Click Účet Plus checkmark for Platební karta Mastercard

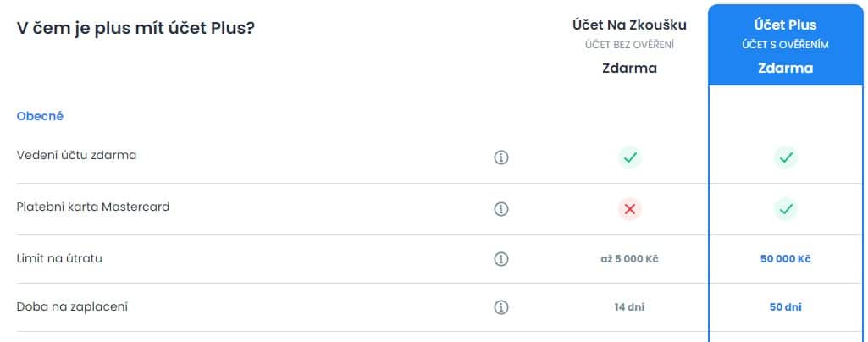coord(786,209)
